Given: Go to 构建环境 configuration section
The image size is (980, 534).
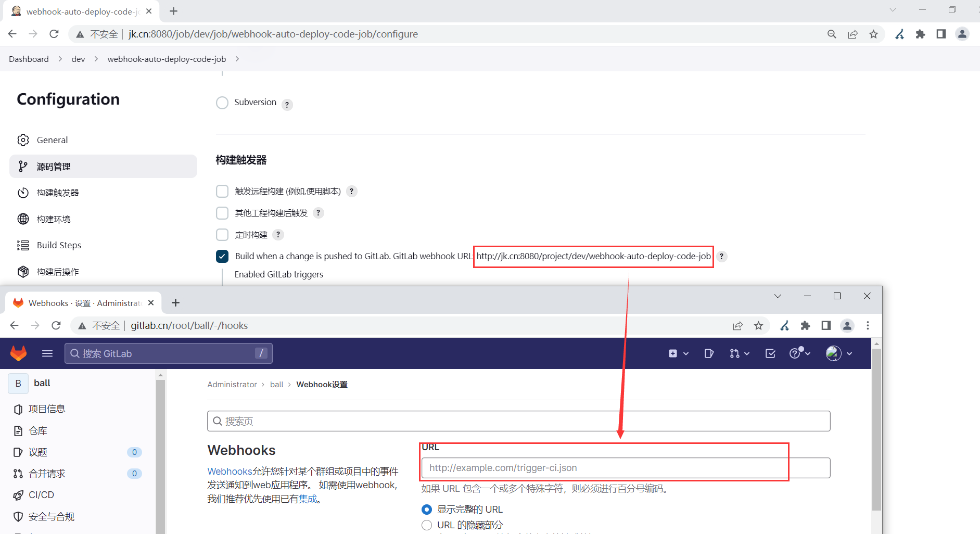Looking at the screenshot, I should (x=103, y=219).
